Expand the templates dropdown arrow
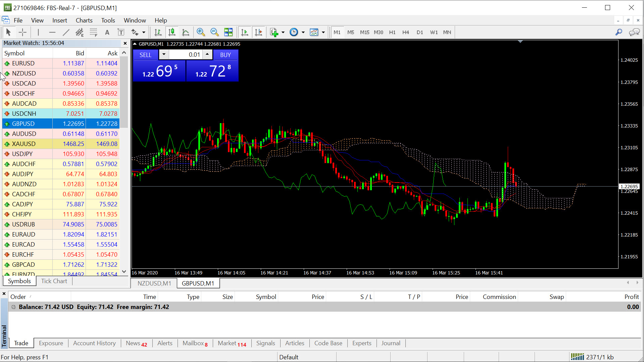The image size is (644, 362). tap(323, 32)
